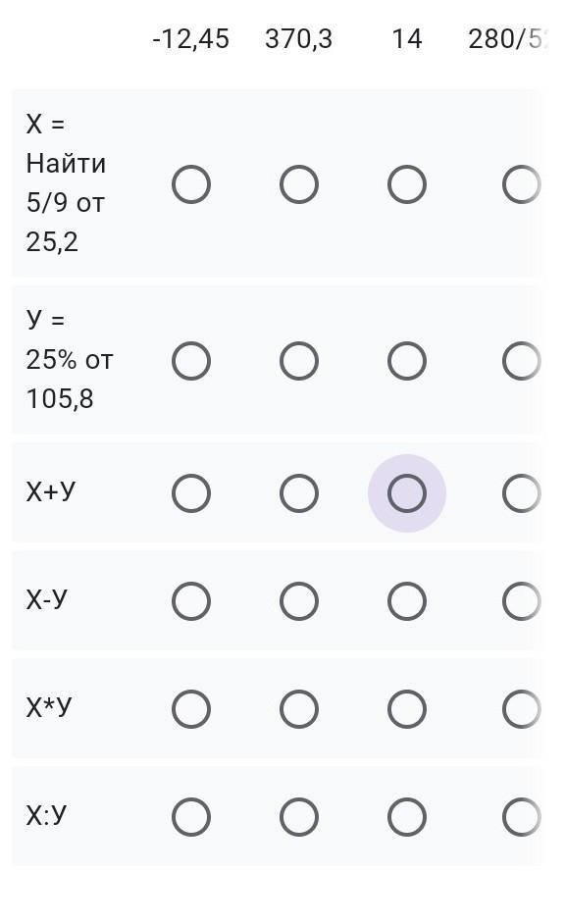565x924 pixels.
Task: Select 370,3 in the X-У row
Action: (299, 601)
